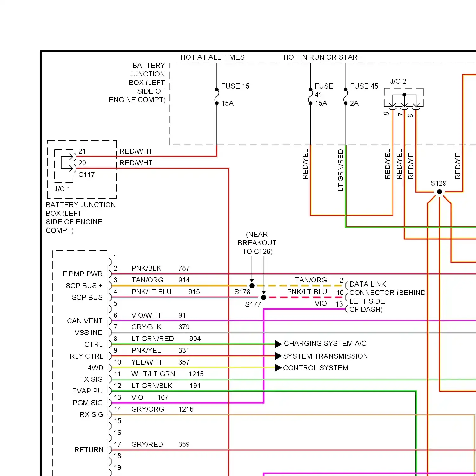The image size is (476, 476).
Task: Click the "PNK/BLK" wire color at pin 2
Action: 146,268
